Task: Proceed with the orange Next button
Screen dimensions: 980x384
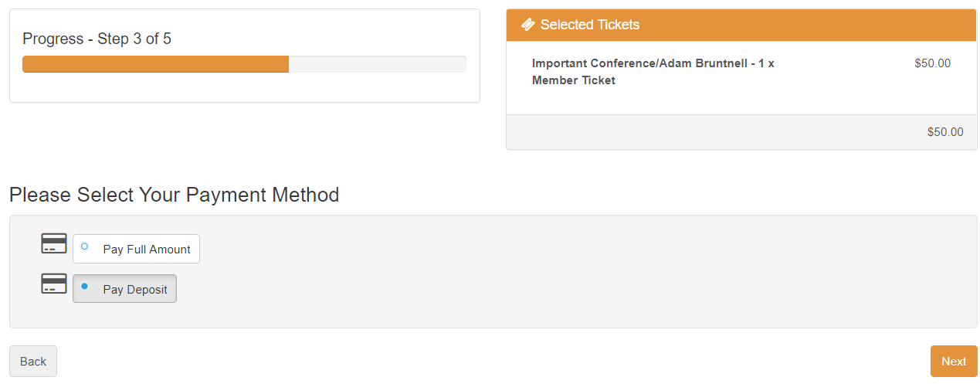Action: pos(953,362)
